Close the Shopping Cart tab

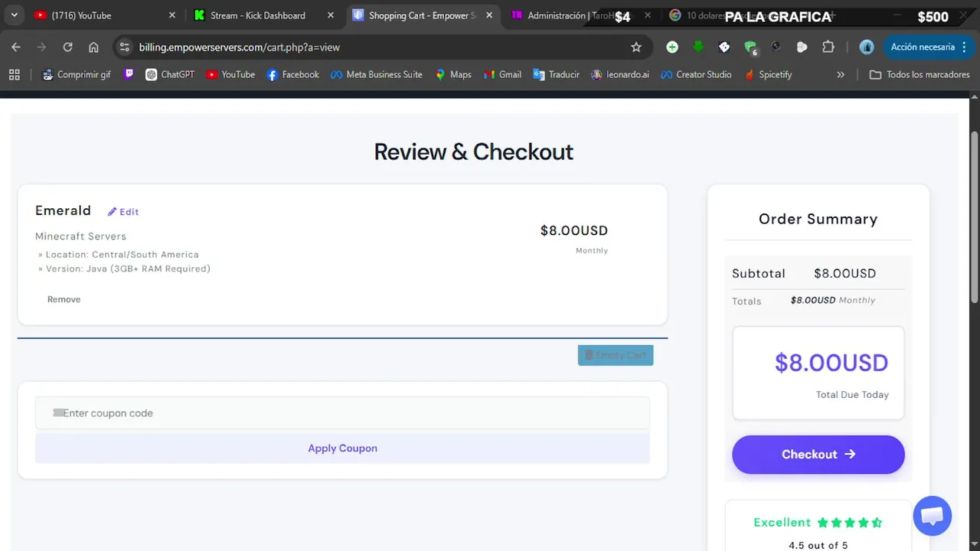click(x=489, y=15)
